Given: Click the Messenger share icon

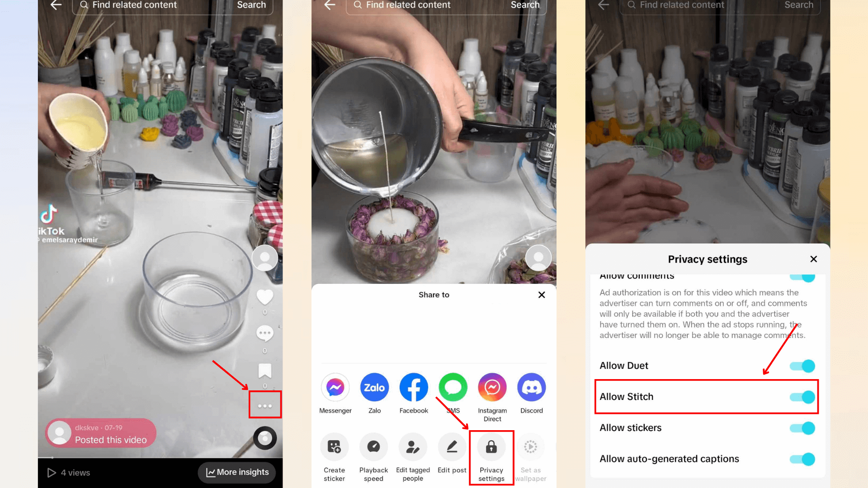Looking at the screenshot, I should click(x=335, y=387).
